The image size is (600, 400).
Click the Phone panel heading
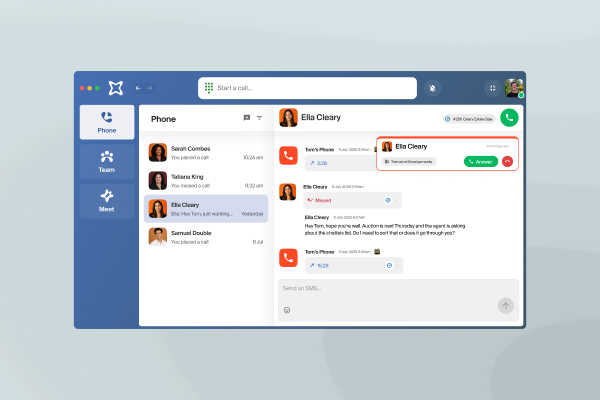click(x=163, y=119)
